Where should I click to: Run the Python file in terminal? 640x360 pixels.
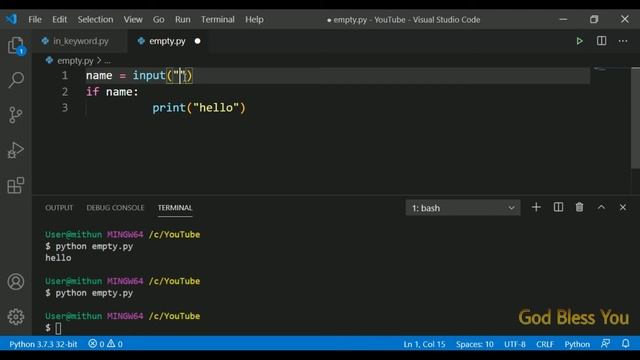click(579, 41)
